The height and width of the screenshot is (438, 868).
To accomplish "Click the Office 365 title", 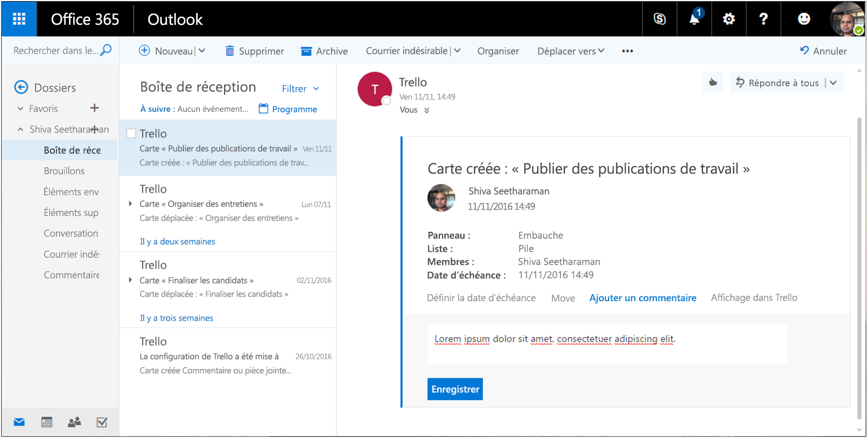I will point(85,19).
